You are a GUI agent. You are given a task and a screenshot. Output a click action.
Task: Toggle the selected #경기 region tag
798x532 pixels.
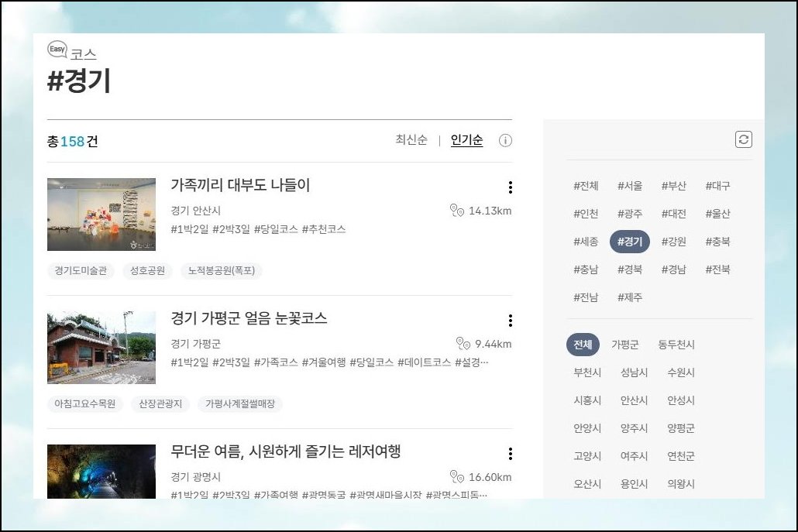click(x=630, y=242)
